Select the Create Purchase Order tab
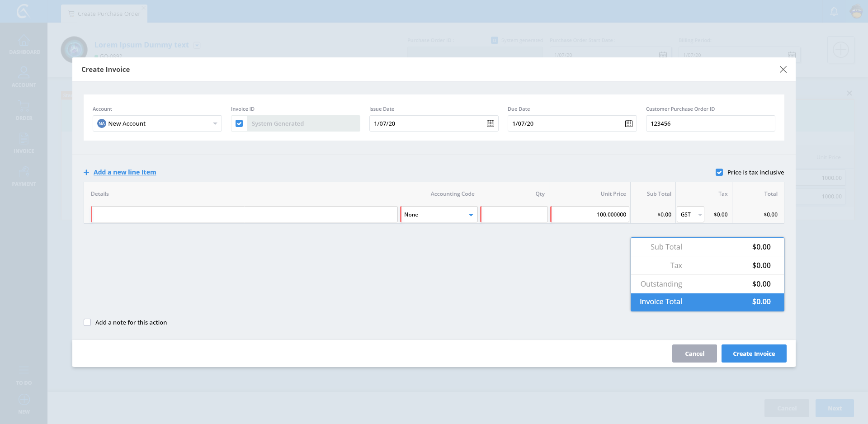This screenshot has height=424, width=868. tap(104, 14)
